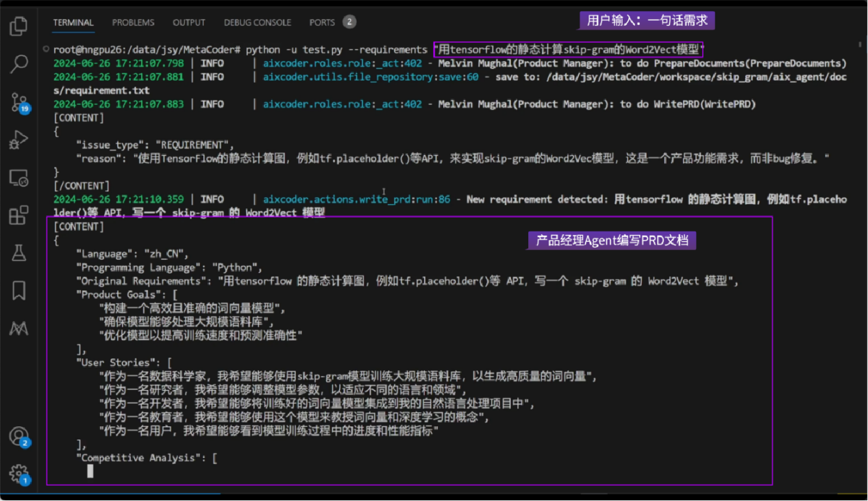Open the Search view in activity bar

click(x=18, y=64)
